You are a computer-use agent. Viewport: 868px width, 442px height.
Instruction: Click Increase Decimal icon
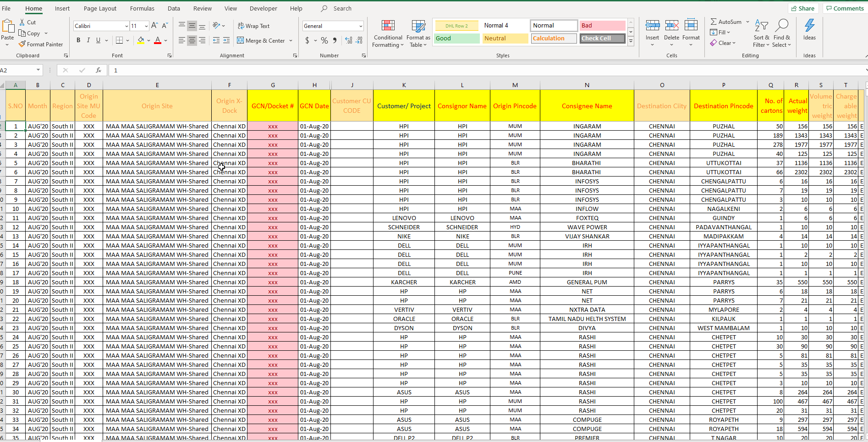pos(349,40)
